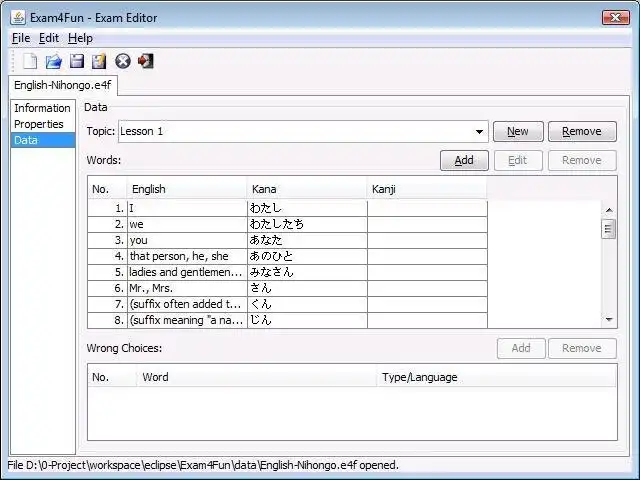Screen dimensions: 640x480
Task: Select '(suffix meaning "a na…' cell
Action: [x=187, y=320]
